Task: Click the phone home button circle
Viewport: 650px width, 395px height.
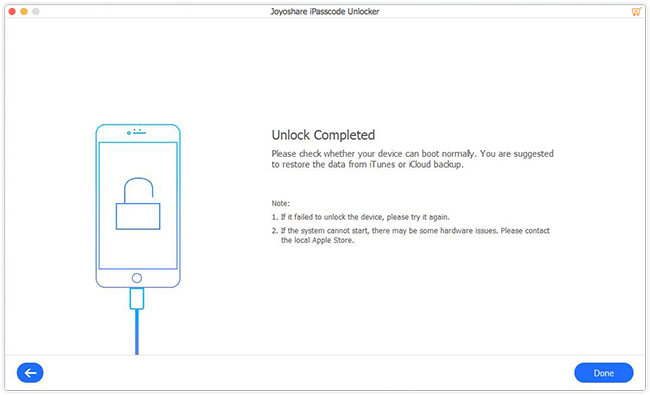Action: pos(137,278)
